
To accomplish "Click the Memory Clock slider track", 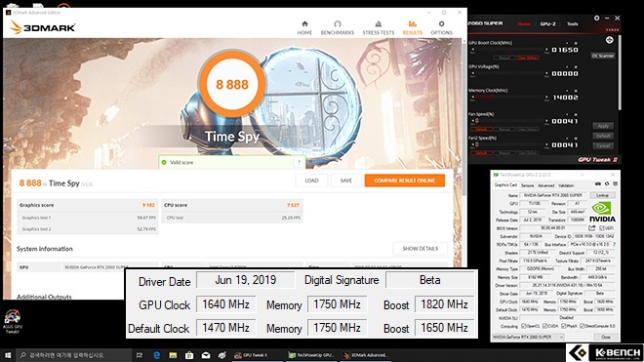I will tap(509, 97).
